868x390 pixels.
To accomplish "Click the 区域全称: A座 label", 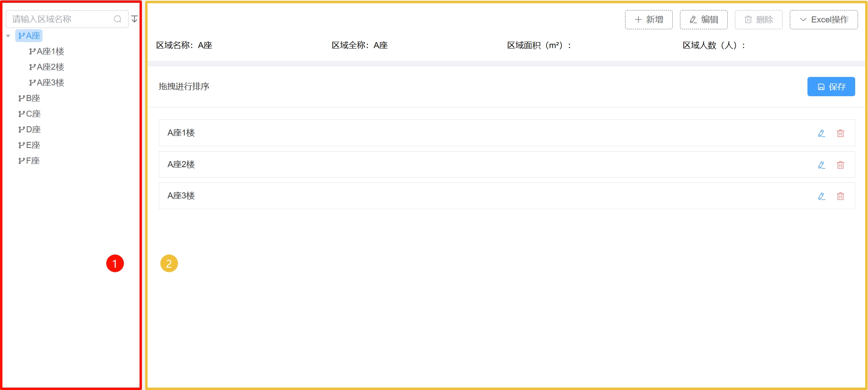I will [x=360, y=45].
